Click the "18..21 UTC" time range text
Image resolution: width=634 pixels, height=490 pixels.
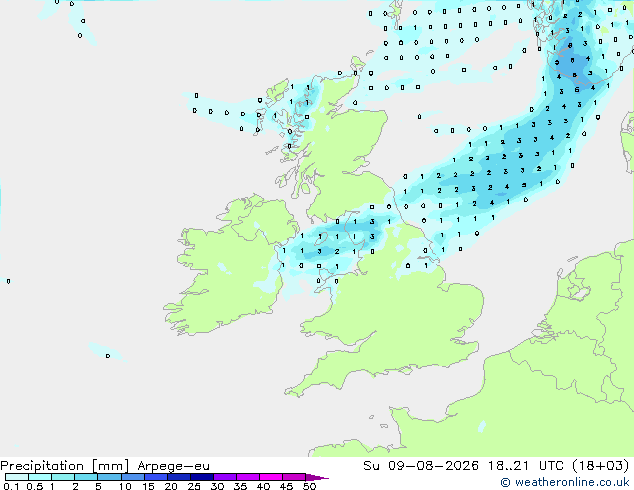click(526, 466)
